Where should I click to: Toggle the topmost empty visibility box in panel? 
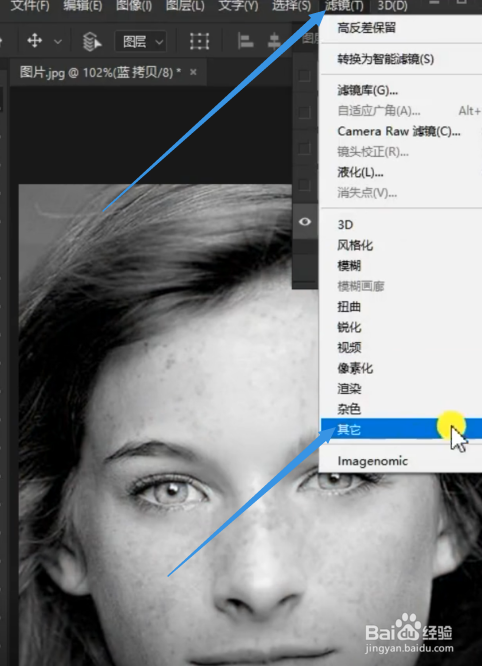coord(304,76)
